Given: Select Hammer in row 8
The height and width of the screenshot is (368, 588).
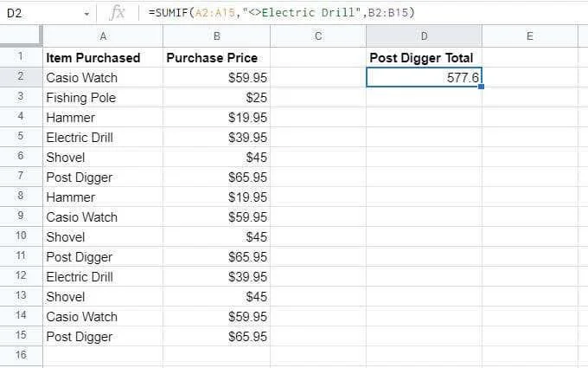Looking at the screenshot, I should [x=103, y=197].
